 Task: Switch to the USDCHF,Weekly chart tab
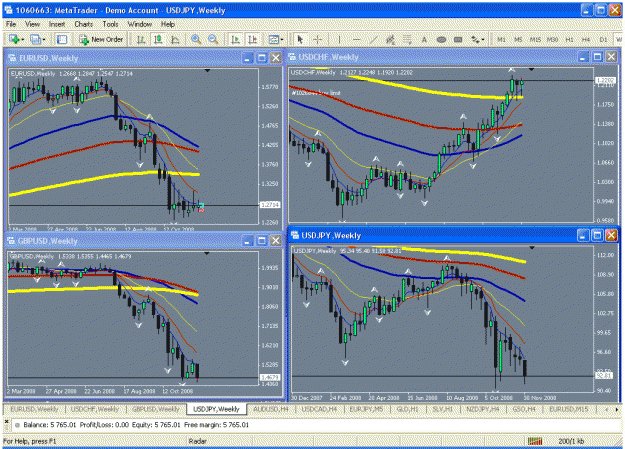[x=95, y=409]
